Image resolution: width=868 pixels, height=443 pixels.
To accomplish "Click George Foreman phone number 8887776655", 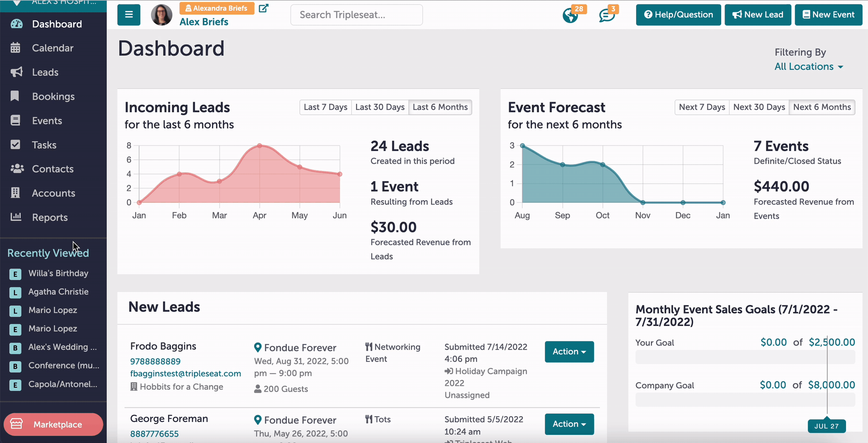I will (154, 434).
